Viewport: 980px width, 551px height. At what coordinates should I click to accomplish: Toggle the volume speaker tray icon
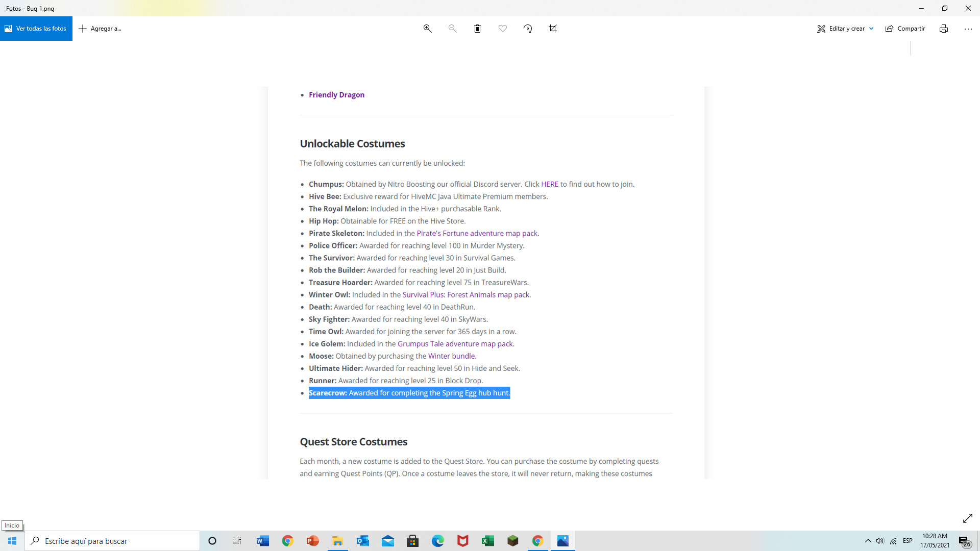coord(880,541)
